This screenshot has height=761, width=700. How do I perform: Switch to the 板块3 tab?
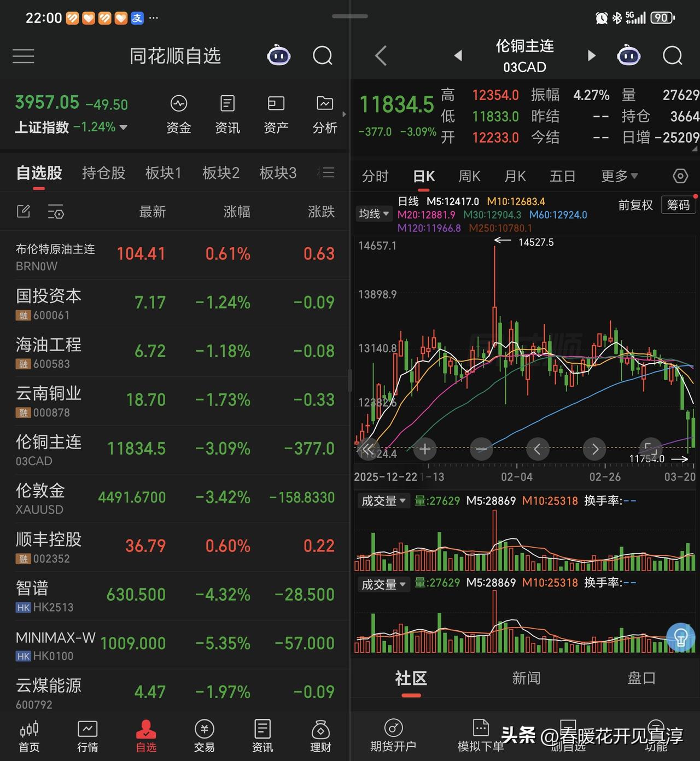(278, 173)
